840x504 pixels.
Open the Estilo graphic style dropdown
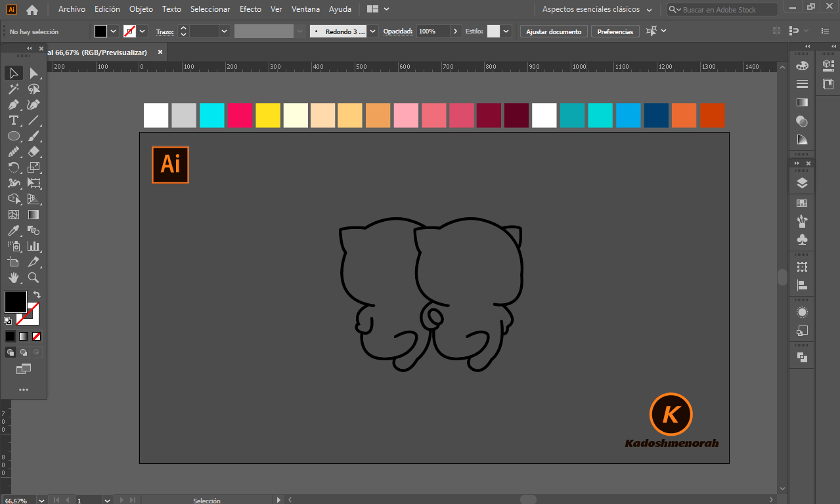pos(506,31)
